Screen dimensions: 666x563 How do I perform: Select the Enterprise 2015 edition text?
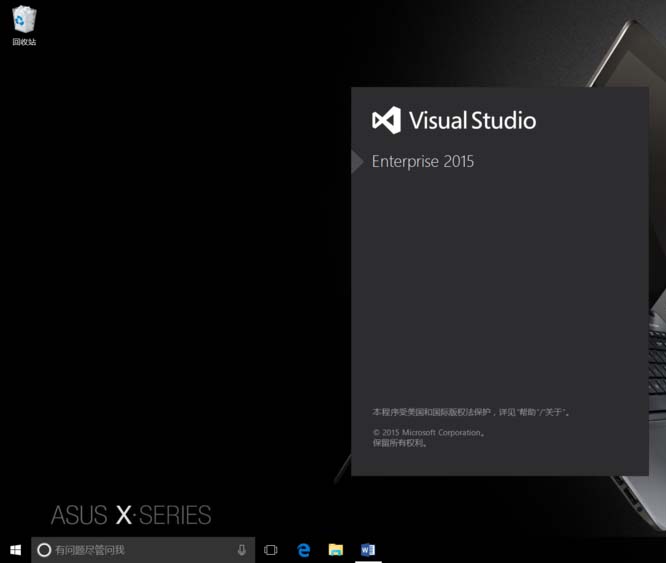tap(423, 161)
